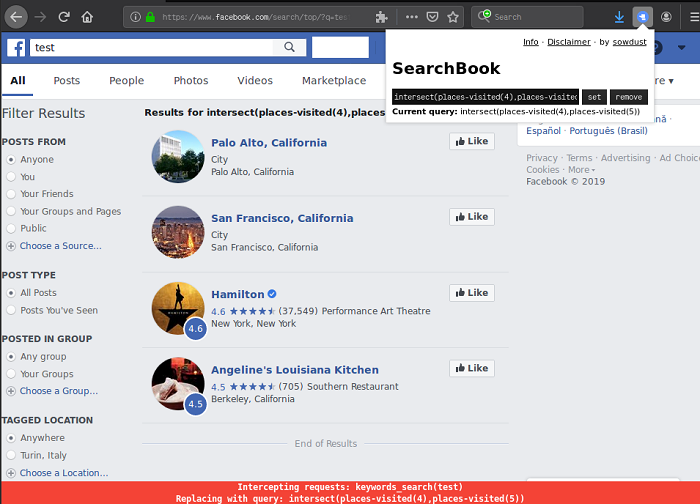Select the Turin, Italy radio option

click(11, 455)
